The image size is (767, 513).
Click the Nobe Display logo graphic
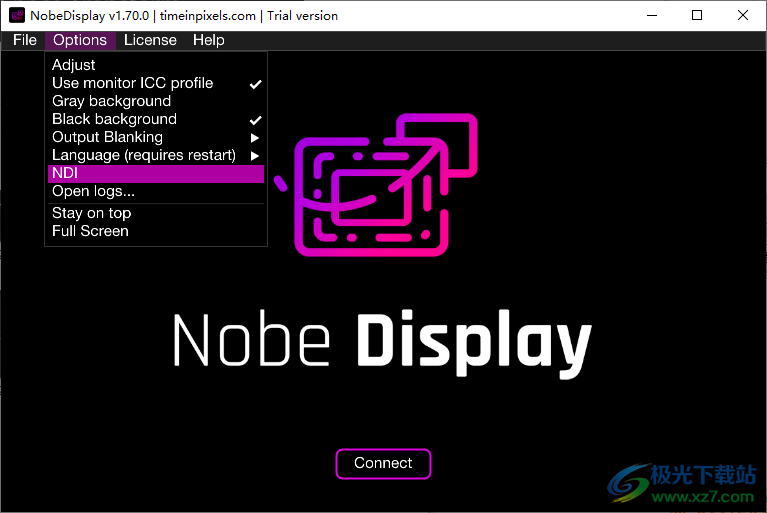pos(376,185)
